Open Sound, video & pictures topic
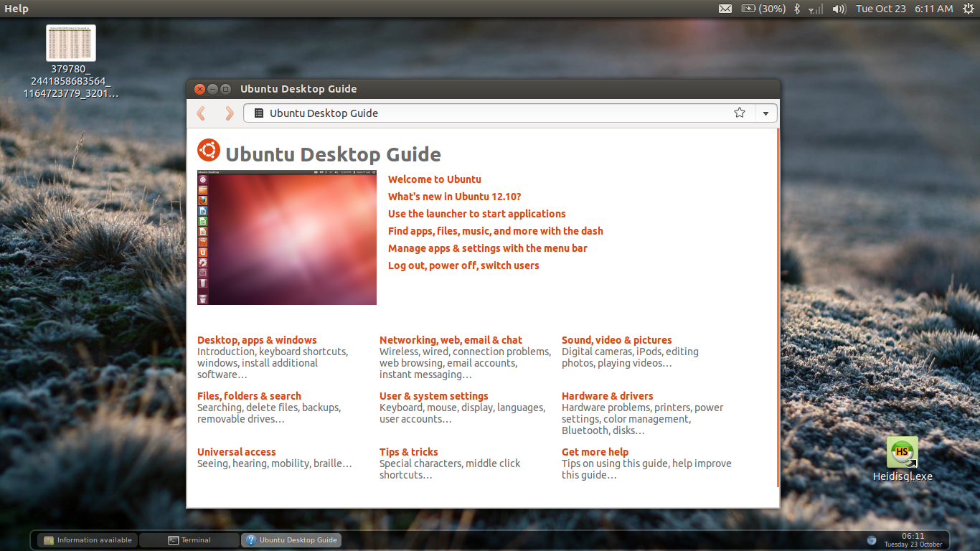The image size is (980, 551). 617,340
